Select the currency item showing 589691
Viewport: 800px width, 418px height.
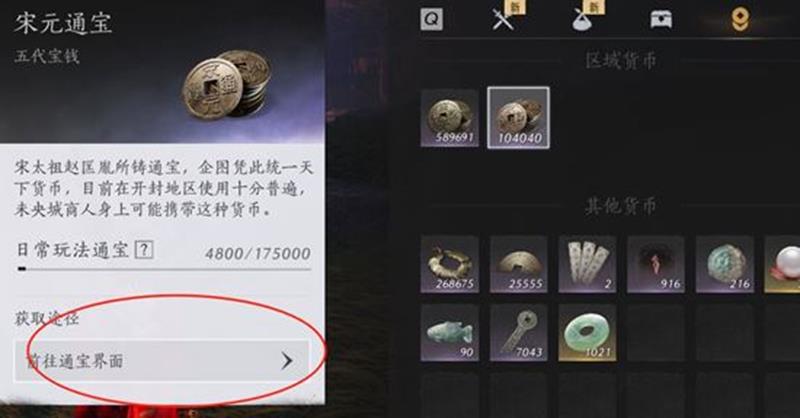[x=449, y=118]
